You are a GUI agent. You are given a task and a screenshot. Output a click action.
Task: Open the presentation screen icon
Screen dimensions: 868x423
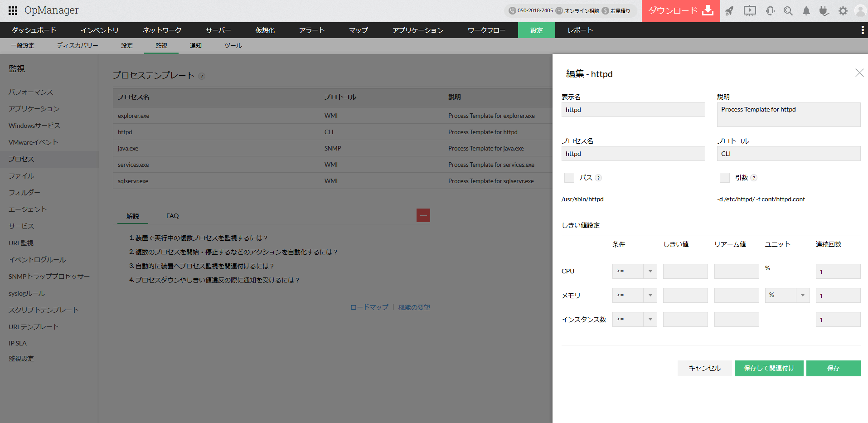[x=750, y=11]
